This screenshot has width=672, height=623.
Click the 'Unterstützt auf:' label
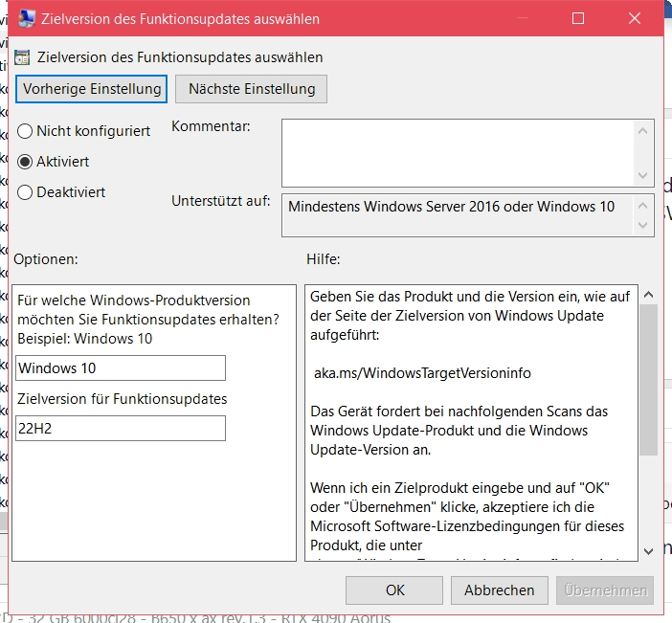point(221,201)
